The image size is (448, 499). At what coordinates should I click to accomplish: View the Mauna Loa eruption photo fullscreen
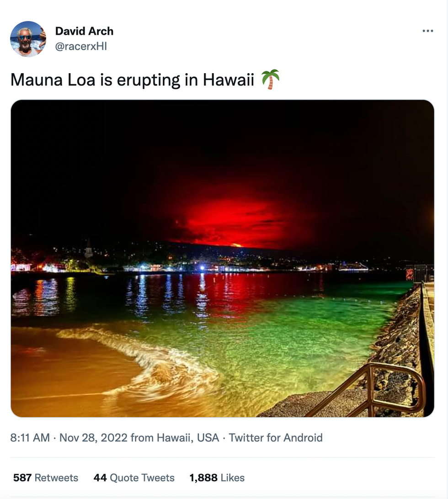point(222,259)
